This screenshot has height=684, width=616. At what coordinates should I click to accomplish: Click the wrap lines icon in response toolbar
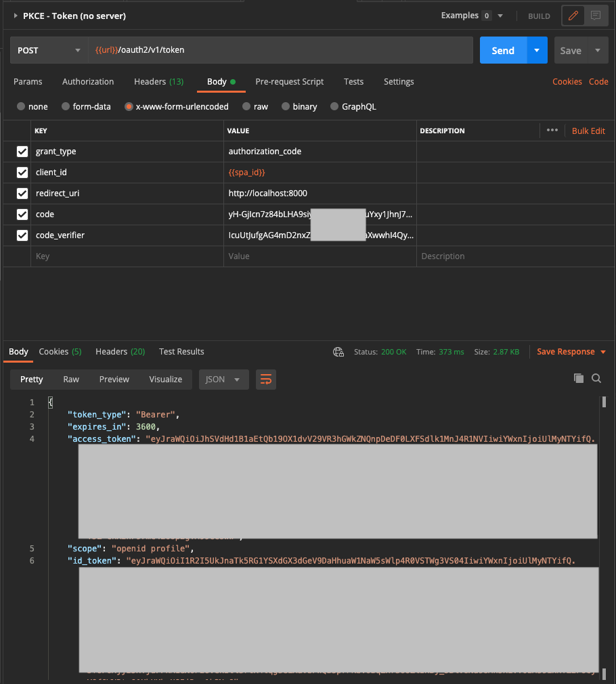pos(266,379)
